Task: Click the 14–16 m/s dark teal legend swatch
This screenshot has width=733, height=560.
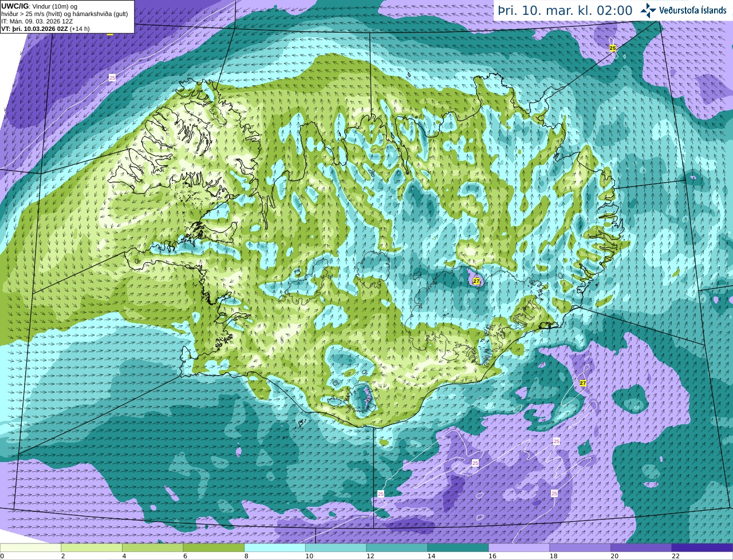Action: 458,547
